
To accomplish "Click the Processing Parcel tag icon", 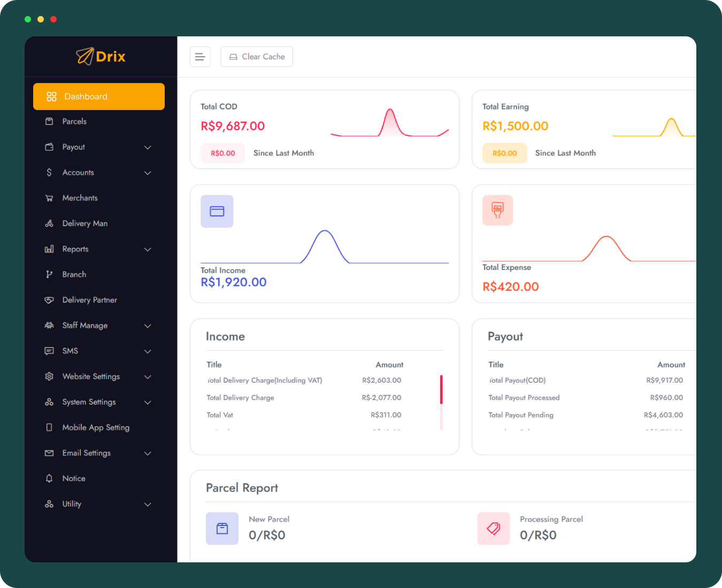I will tap(493, 529).
